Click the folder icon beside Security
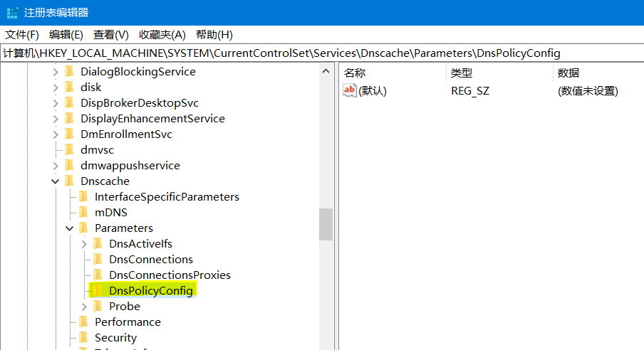 click(x=83, y=338)
